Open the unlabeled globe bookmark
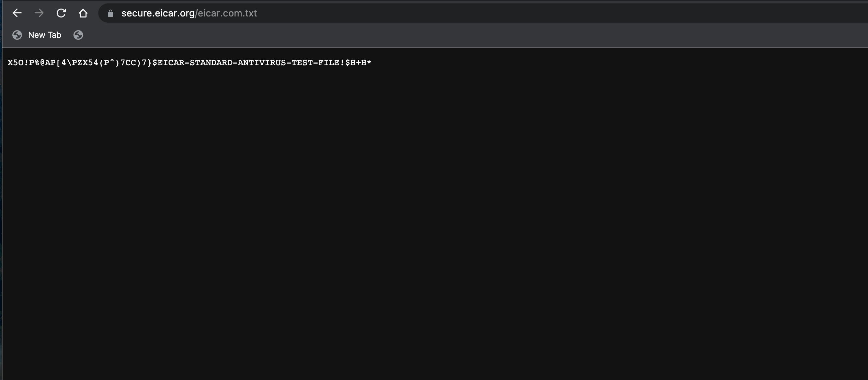Image resolution: width=868 pixels, height=380 pixels. 78,35
